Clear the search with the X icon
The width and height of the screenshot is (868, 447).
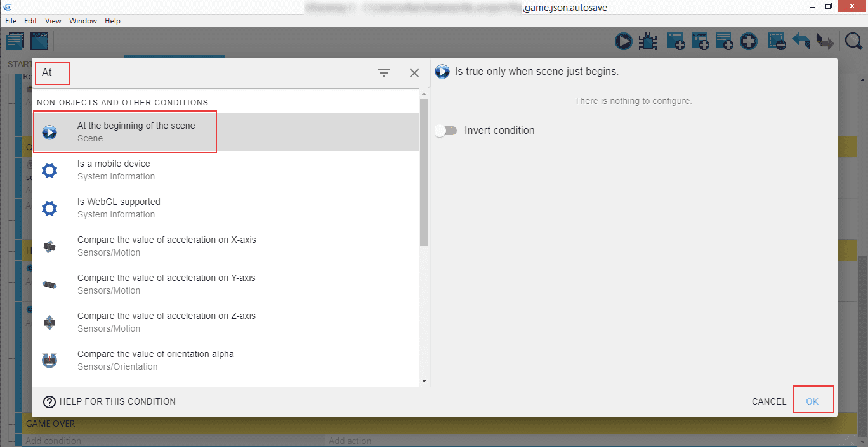point(414,74)
